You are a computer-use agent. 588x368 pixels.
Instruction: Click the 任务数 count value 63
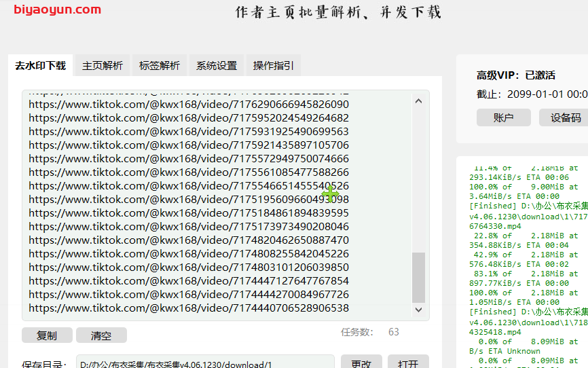point(394,332)
